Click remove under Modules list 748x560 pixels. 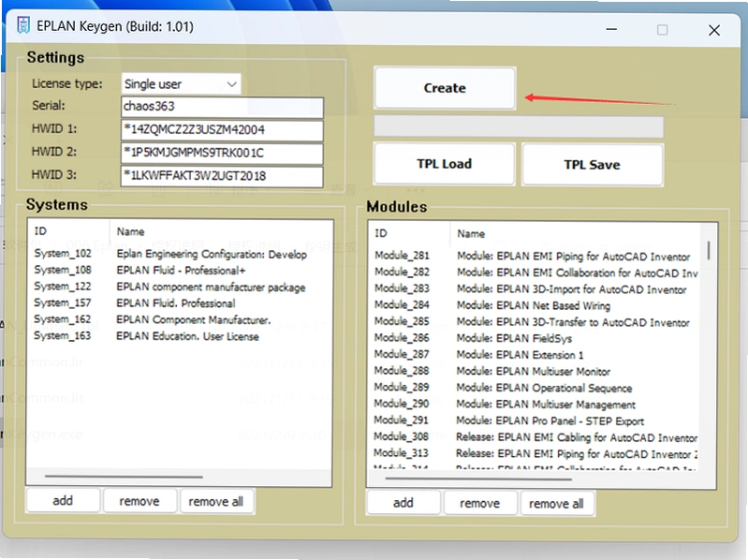(480, 503)
